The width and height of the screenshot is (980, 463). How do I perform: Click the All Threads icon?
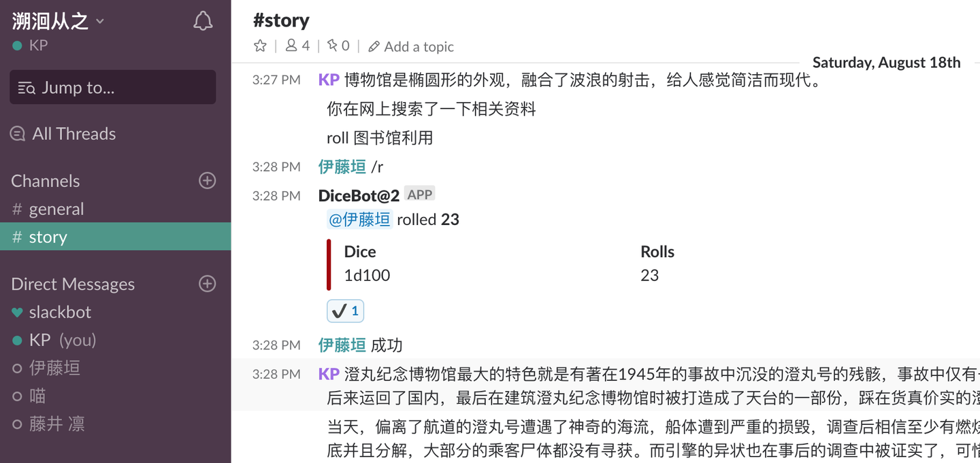pos(17,133)
